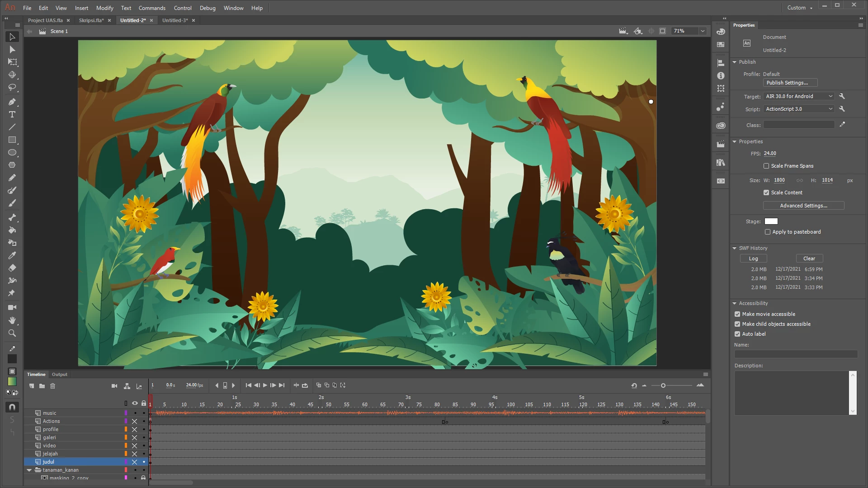Select the Text tool
This screenshot has height=488, width=868.
coord(12,114)
